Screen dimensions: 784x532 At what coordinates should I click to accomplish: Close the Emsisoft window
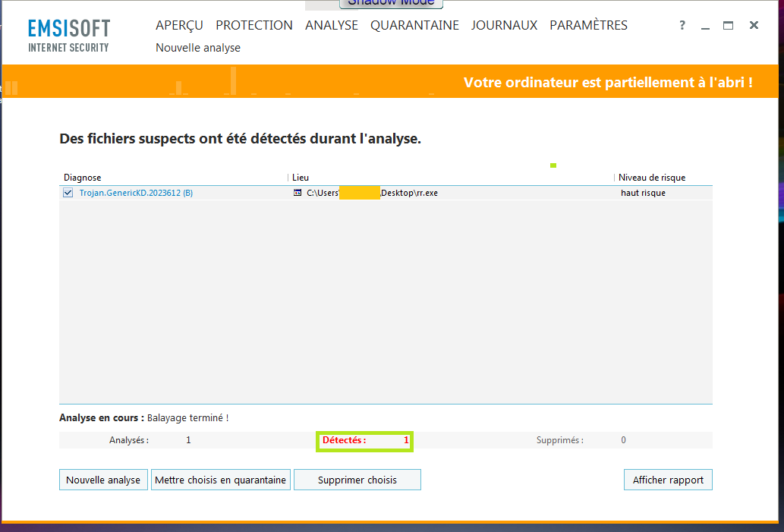coord(754,25)
